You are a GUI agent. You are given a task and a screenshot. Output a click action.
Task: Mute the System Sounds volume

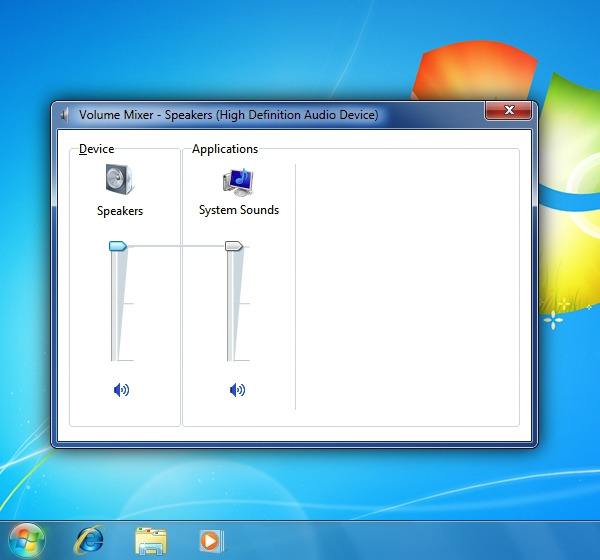click(x=237, y=390)
